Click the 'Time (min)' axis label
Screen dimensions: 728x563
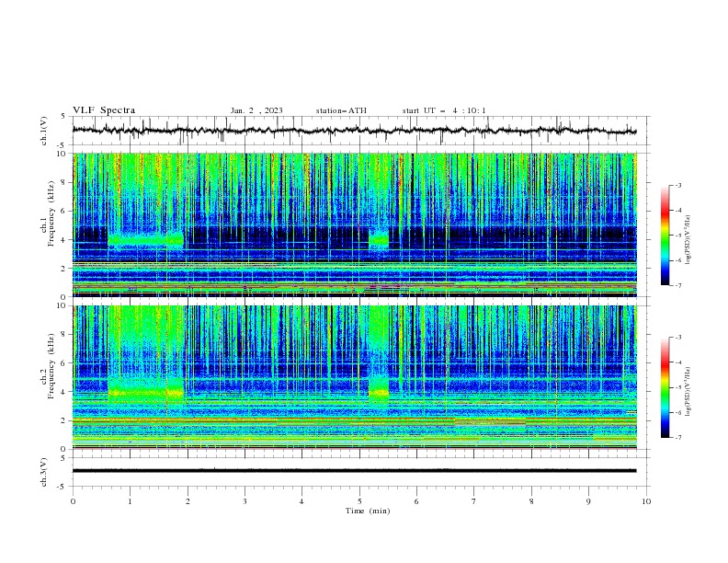click(368, 511)
